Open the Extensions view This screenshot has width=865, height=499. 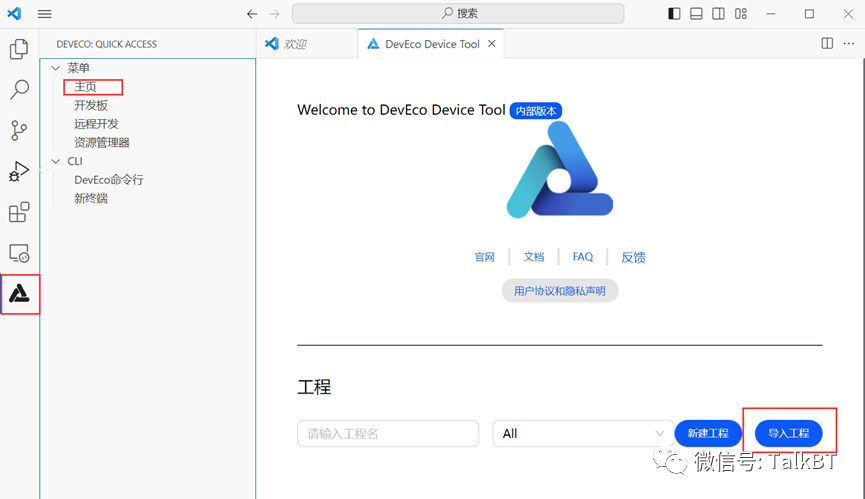19,212
